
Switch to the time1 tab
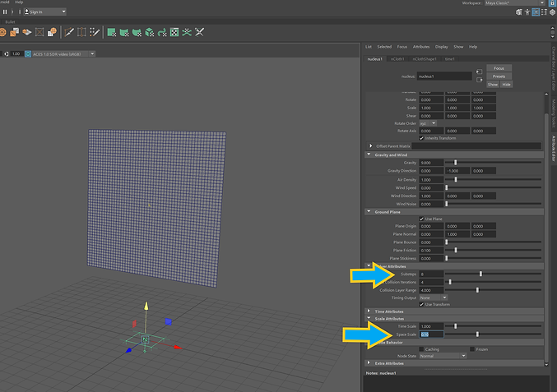pos(450,59)
